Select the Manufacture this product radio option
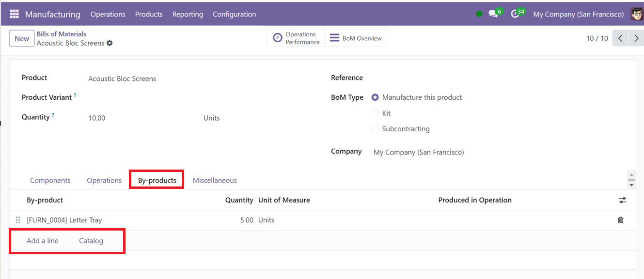Screen dimensions: 644x279 coord(375,97)
